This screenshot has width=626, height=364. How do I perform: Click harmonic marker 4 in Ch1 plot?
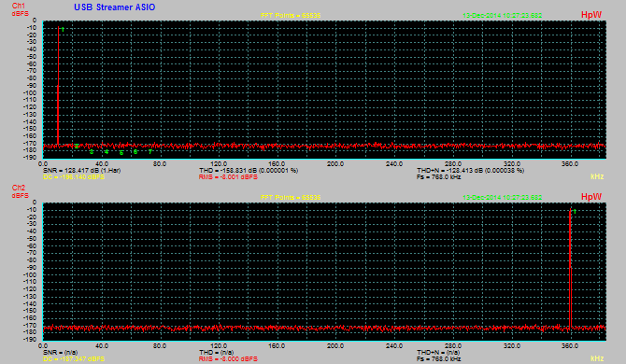(x=107, y=152)
